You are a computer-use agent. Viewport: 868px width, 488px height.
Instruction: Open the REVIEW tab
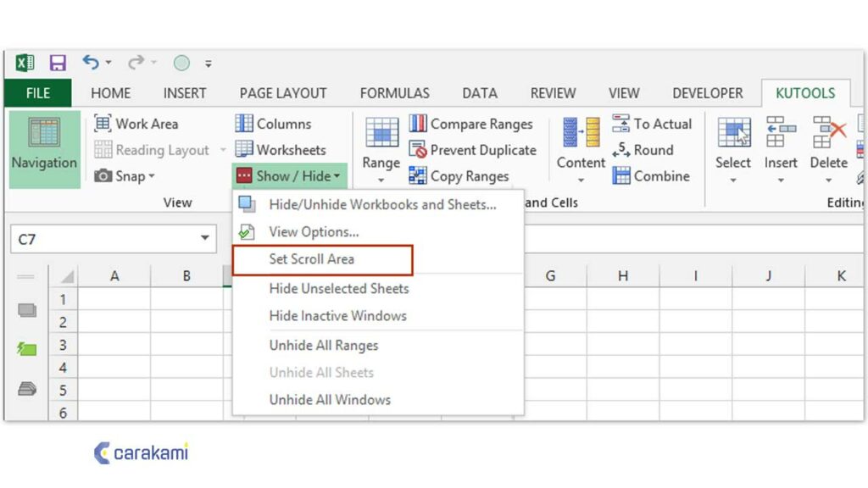(553, 93)
